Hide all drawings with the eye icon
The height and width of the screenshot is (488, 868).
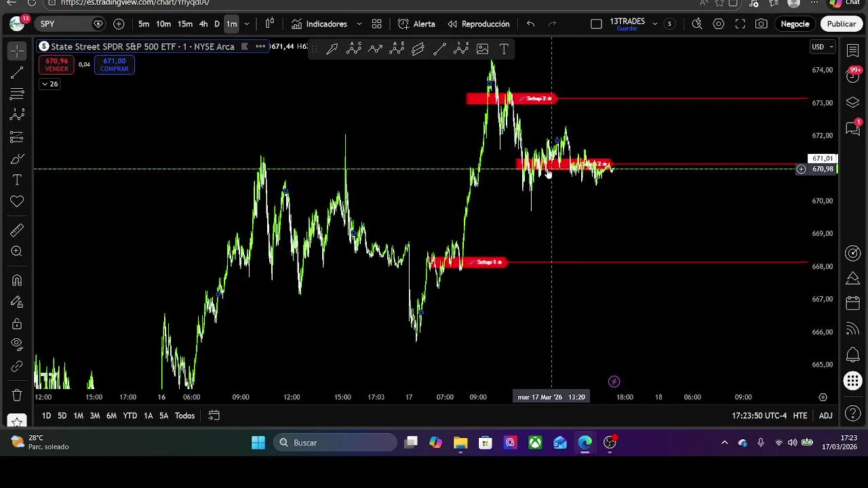[x=17, y=344]
